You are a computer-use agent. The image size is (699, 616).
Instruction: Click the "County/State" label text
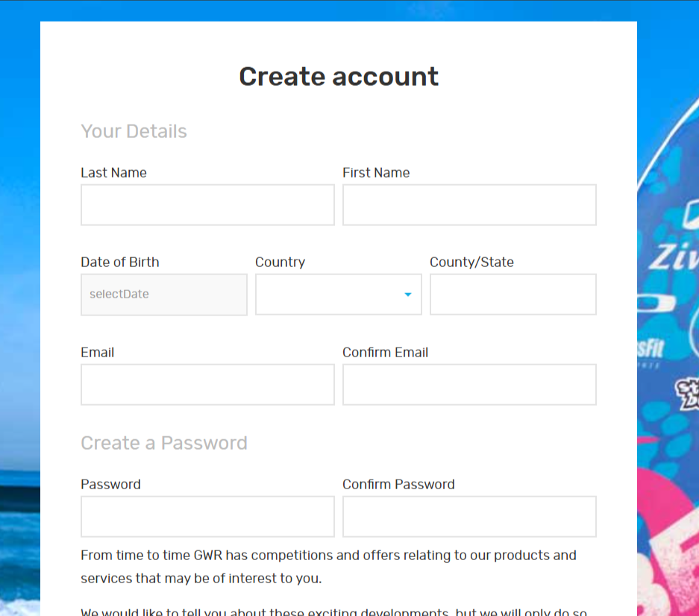471,263
